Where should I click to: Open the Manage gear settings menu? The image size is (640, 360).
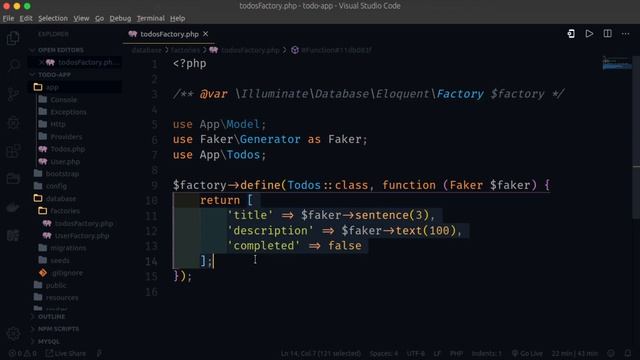(x=13, y=334)
